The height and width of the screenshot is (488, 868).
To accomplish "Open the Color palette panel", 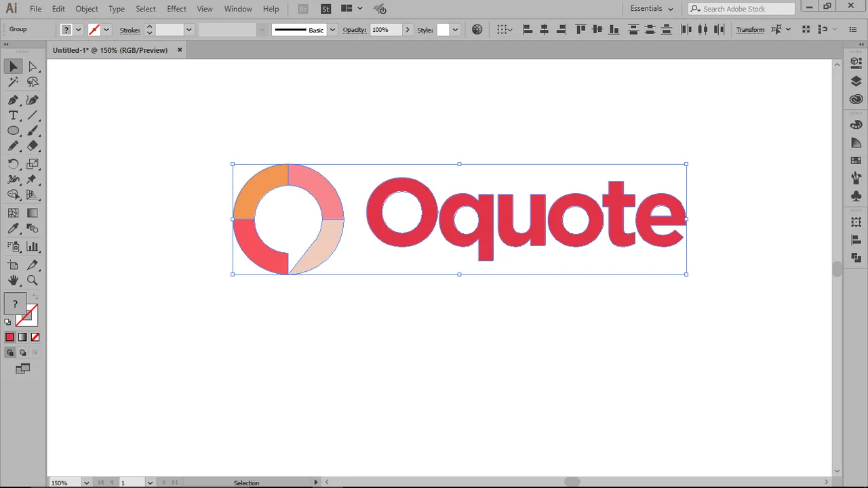I will [856, 125].
